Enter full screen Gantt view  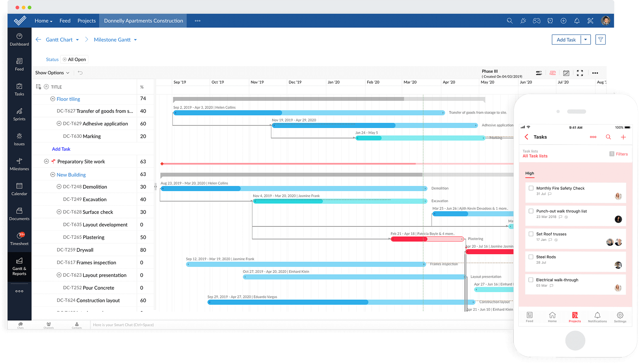(580, 73)
